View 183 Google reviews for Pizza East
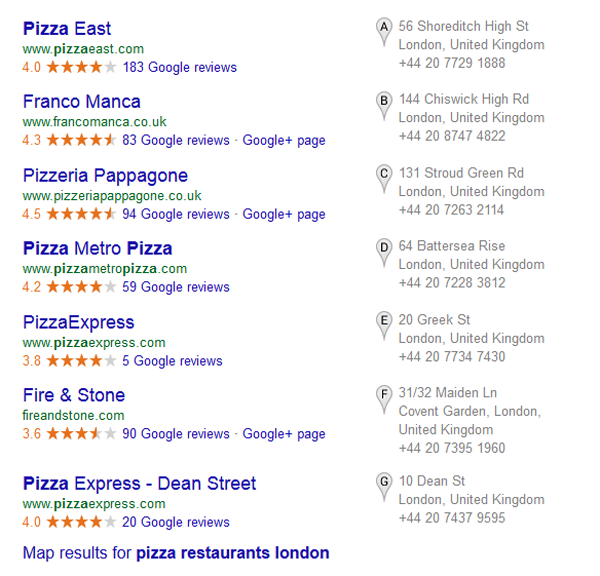This screenshot has height=576, width=600. pyautogui.click(x=180, y=67)
